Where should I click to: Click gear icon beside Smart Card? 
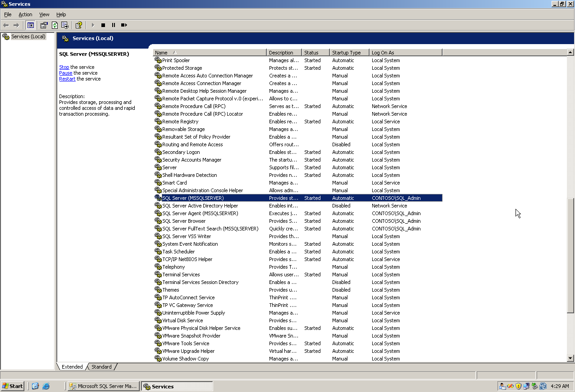pos(158,183)
